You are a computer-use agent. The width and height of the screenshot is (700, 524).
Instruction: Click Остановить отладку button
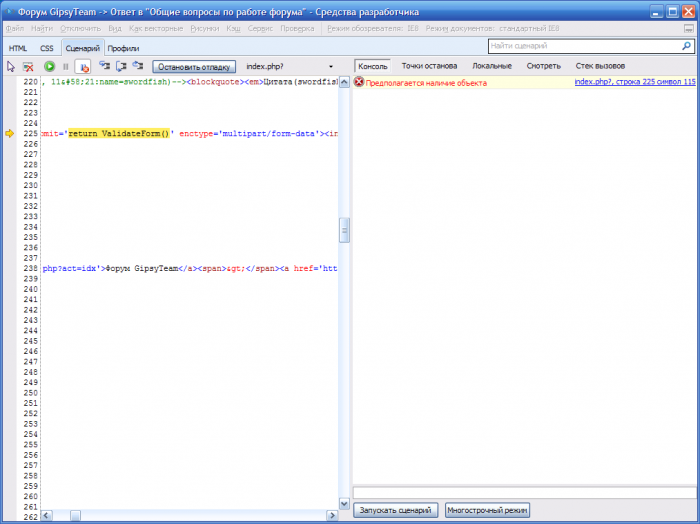[194, 67]
